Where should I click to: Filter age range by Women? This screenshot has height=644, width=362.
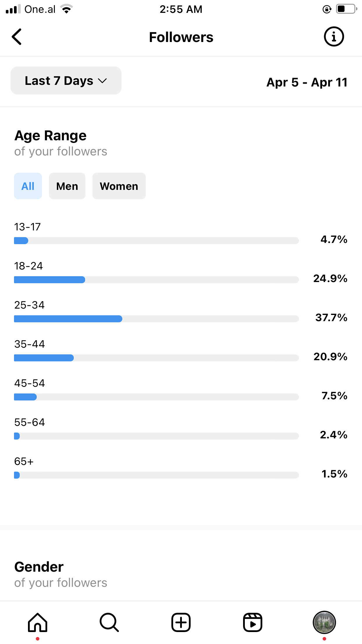[119, 186]
